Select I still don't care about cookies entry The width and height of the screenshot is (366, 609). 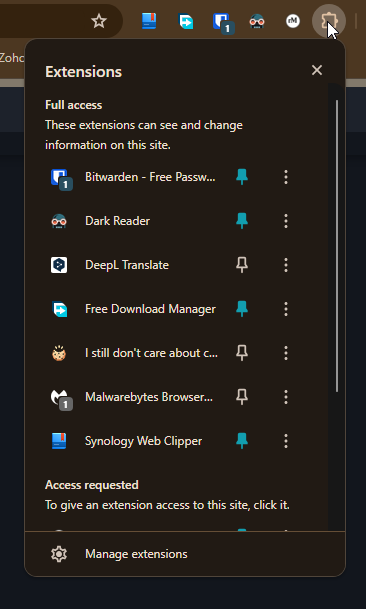coord(151,353)
